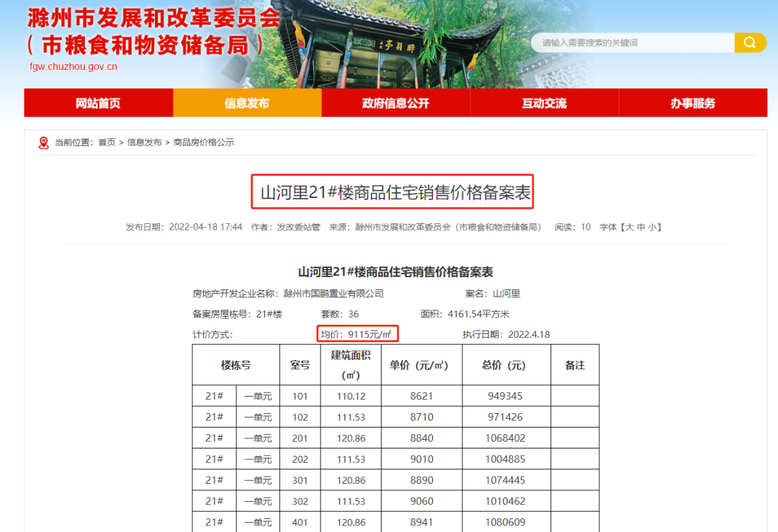Click the 面积：4161.54平方米 text
The image size is (778, 532).
[465, 314]
